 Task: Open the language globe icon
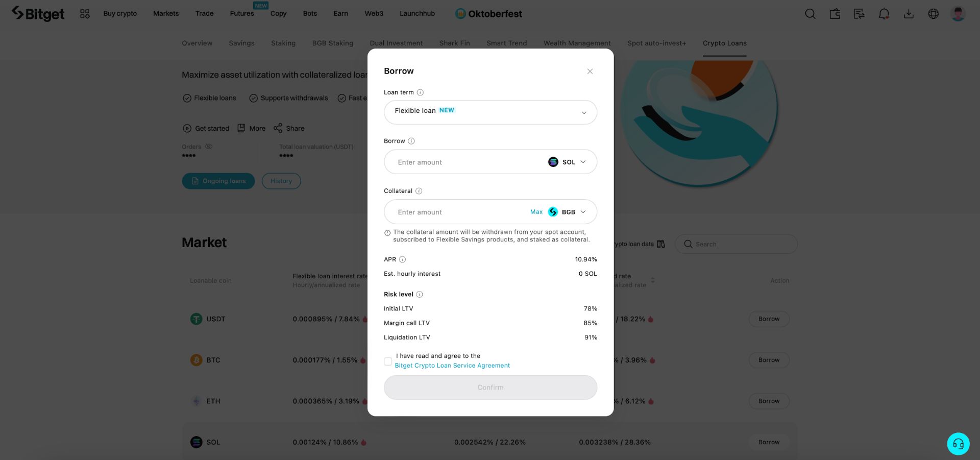933,14
